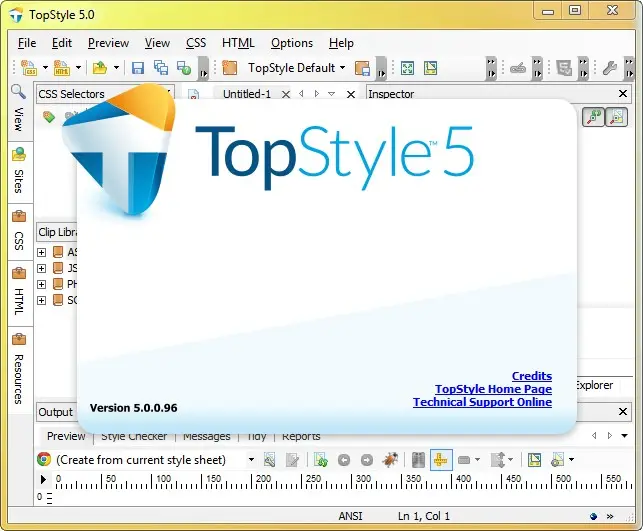The height and width of the screenshot is (531, 643).
Task: Click the Ln 1, Col 1 status indicator
Action: click(424, 516)
